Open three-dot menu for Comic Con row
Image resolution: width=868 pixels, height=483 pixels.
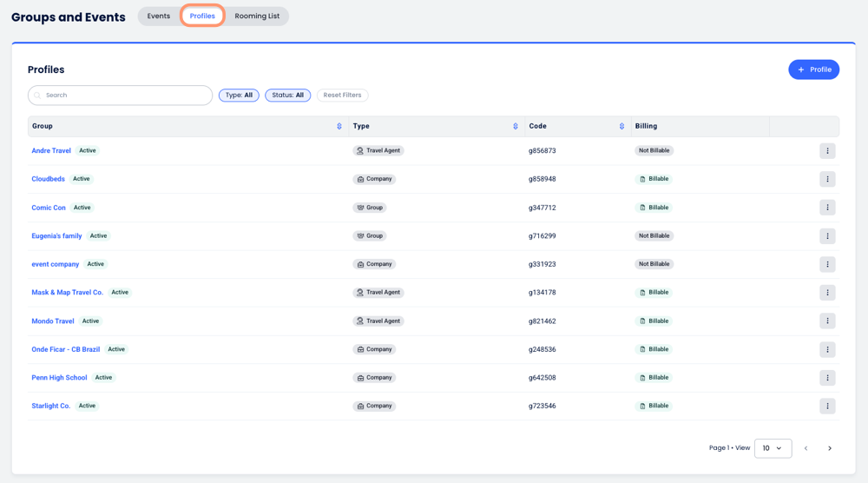pyautogui.click(x=827, y=208)
